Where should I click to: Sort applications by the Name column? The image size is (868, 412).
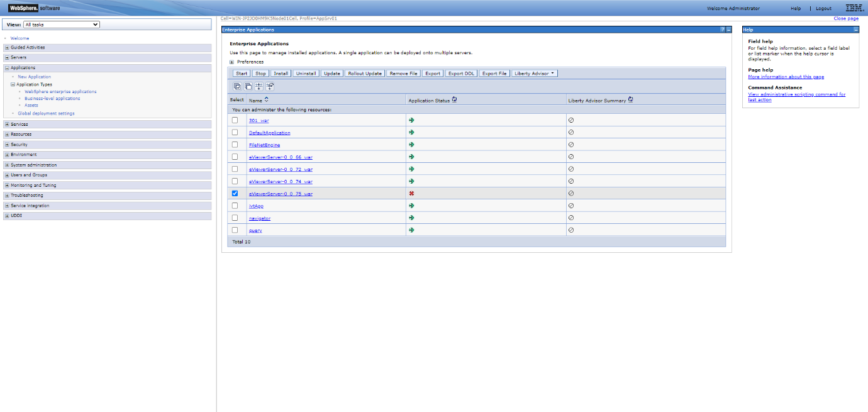(x=265, y=99)
